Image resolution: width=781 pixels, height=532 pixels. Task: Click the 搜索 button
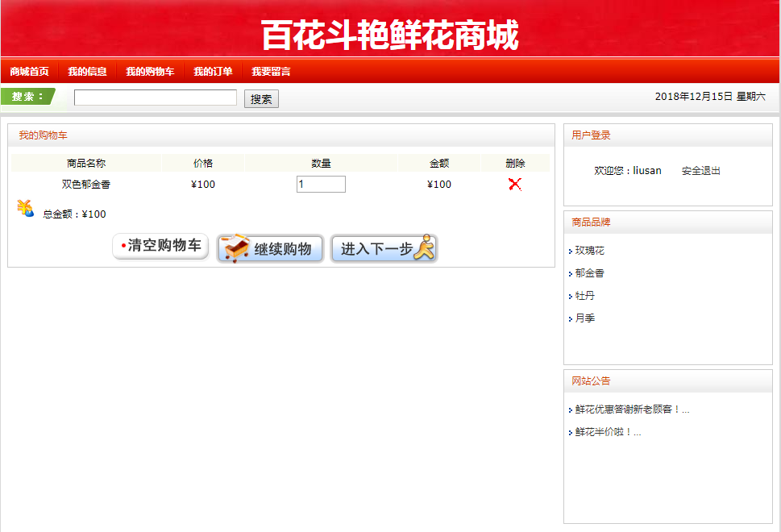tap(261, 98)
